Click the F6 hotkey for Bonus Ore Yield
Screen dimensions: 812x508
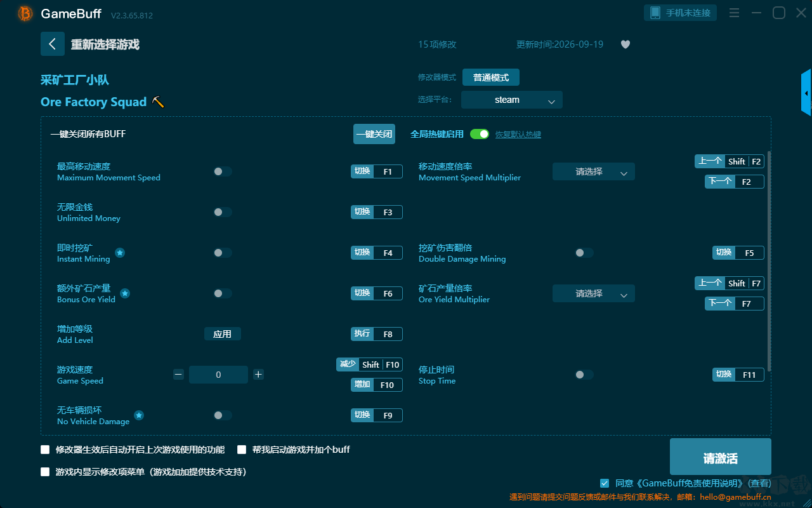point(377,293)
